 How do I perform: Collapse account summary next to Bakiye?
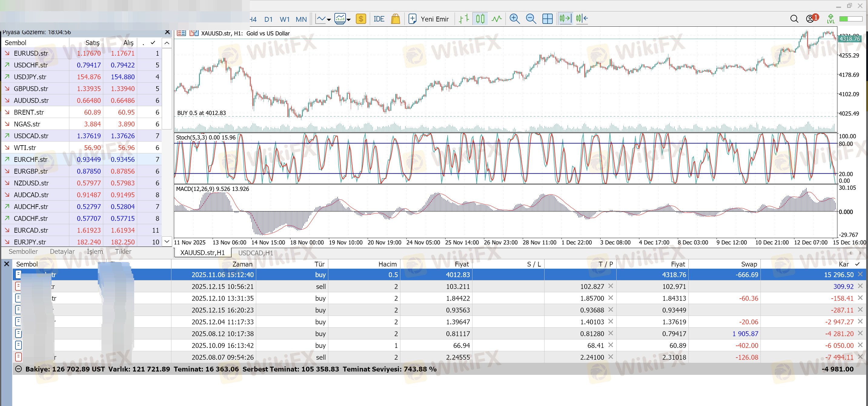[x=18, y=369]
